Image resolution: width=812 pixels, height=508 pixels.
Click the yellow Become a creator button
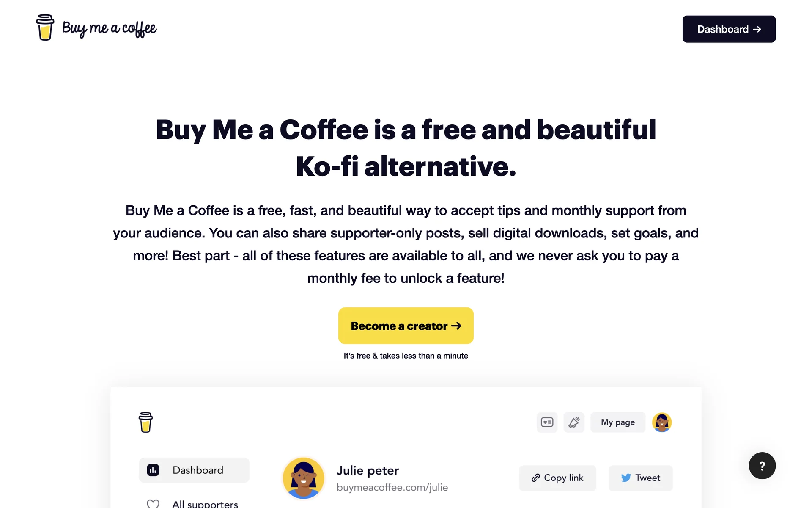406,326
